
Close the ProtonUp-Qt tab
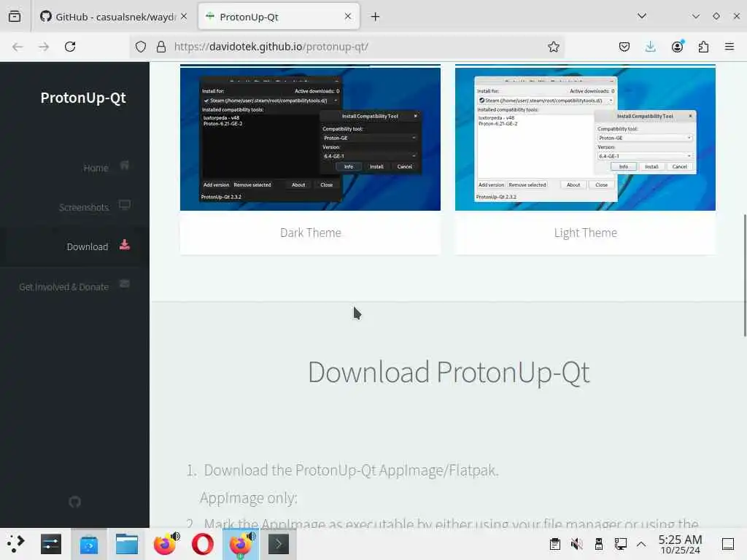(x=348, y=16)
